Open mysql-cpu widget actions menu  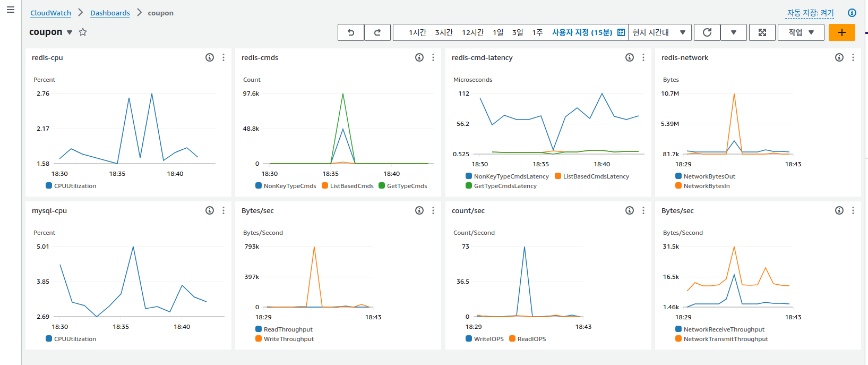tap(224, 210)
